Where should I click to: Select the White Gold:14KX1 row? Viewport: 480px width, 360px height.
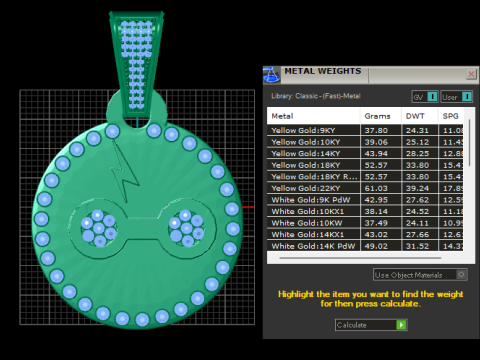point(365,234)
